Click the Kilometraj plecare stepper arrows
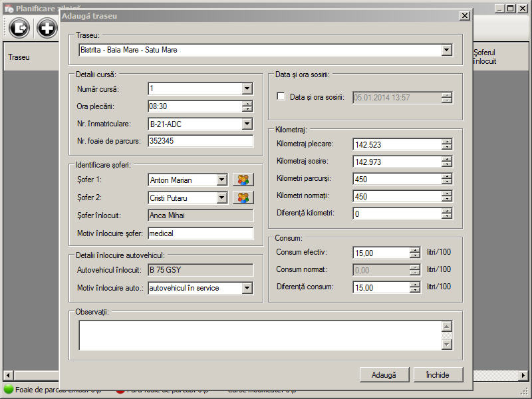 (x=447, y=144)
